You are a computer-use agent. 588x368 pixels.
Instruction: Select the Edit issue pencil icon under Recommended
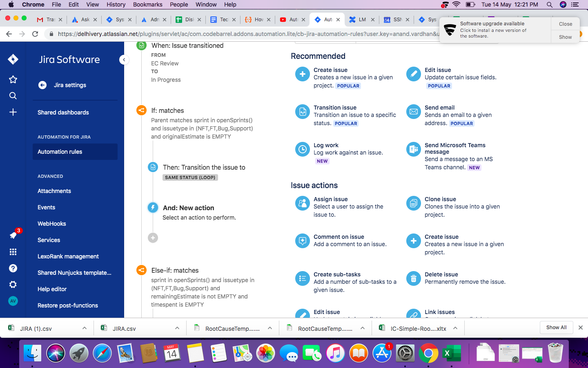(414, 74)
